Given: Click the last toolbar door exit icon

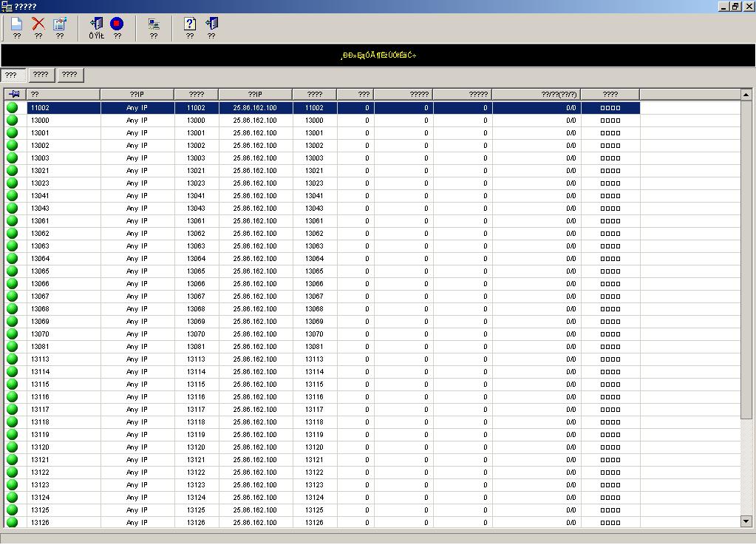Looking at the screenshot, I should click(x=211, y=24).
